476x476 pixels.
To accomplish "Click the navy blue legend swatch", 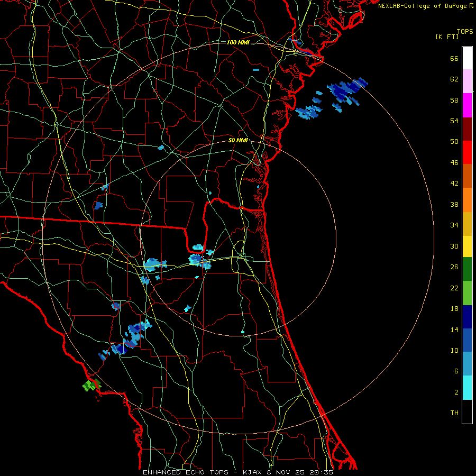I will [x=467, y=317].
